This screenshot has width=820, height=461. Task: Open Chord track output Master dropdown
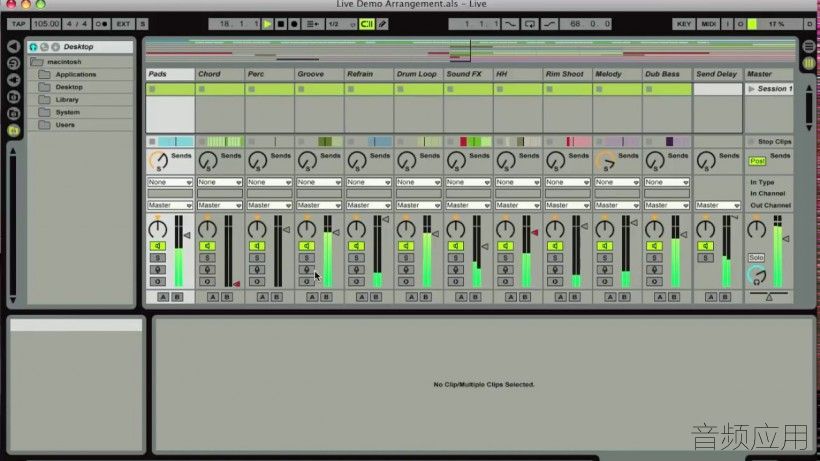(220, 205)
